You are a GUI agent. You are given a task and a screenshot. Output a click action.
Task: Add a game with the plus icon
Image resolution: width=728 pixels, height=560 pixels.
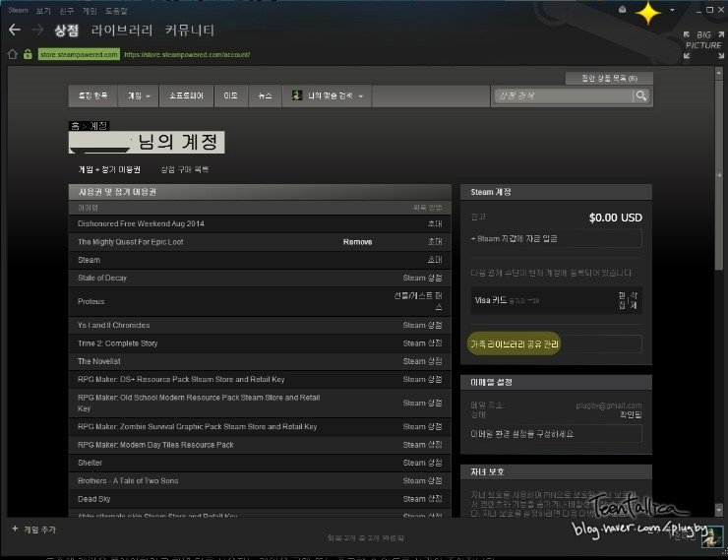pos(15,529)
